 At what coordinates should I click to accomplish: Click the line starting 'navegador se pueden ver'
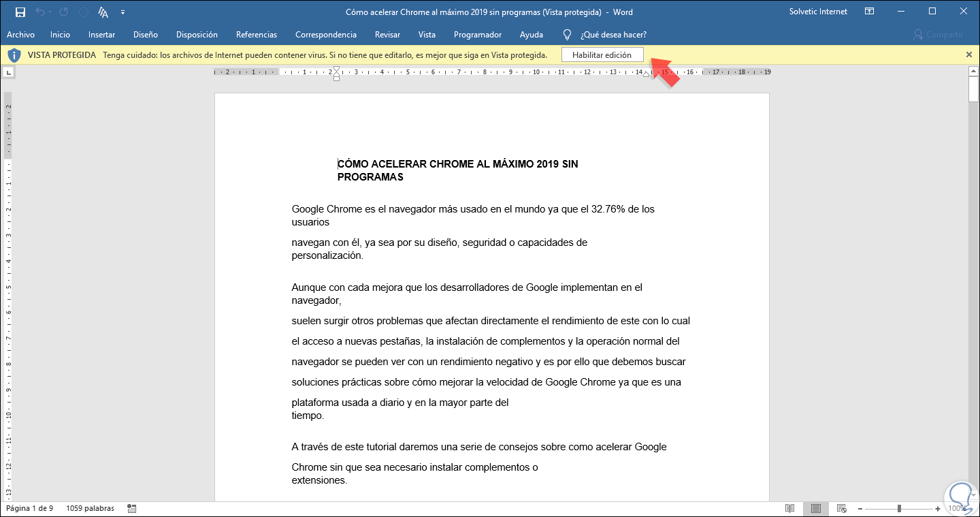click(489, 362)
